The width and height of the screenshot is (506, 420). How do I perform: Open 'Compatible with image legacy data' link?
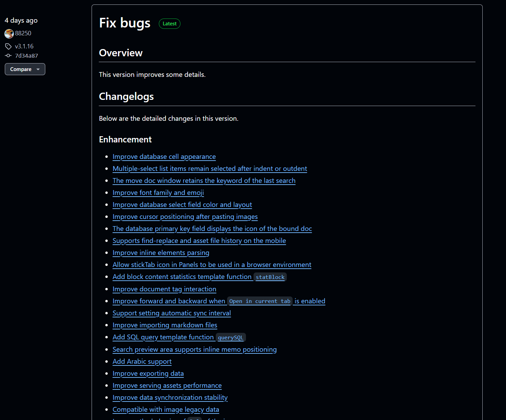[166, 410]
